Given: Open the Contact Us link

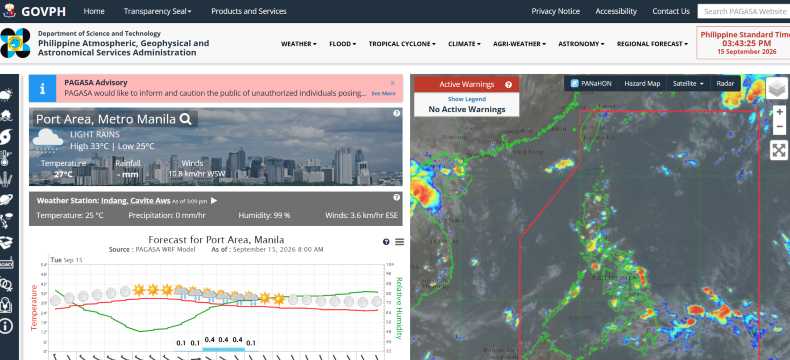Looking at the screenshot, I should [x=671, y=11].
